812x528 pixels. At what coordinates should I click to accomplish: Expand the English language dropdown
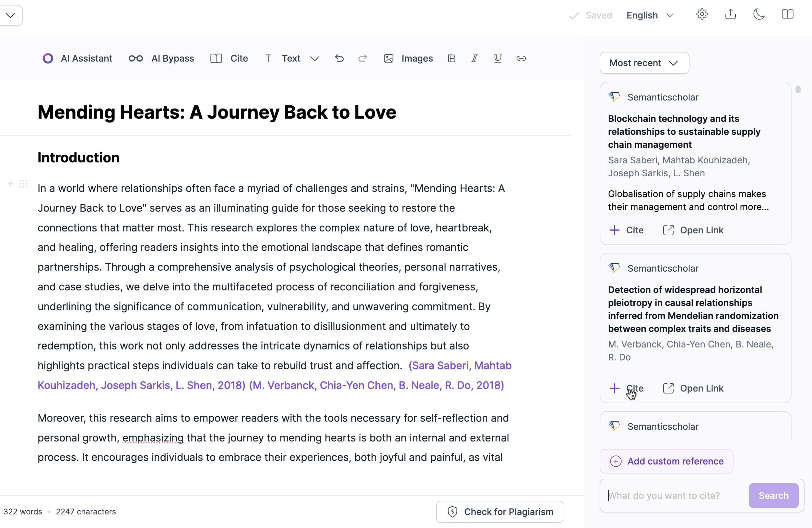tap(650, 15)
